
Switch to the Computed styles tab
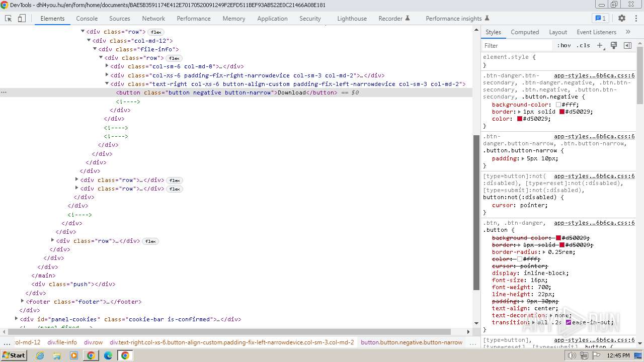pyautogui.click(x=525, y=32)
